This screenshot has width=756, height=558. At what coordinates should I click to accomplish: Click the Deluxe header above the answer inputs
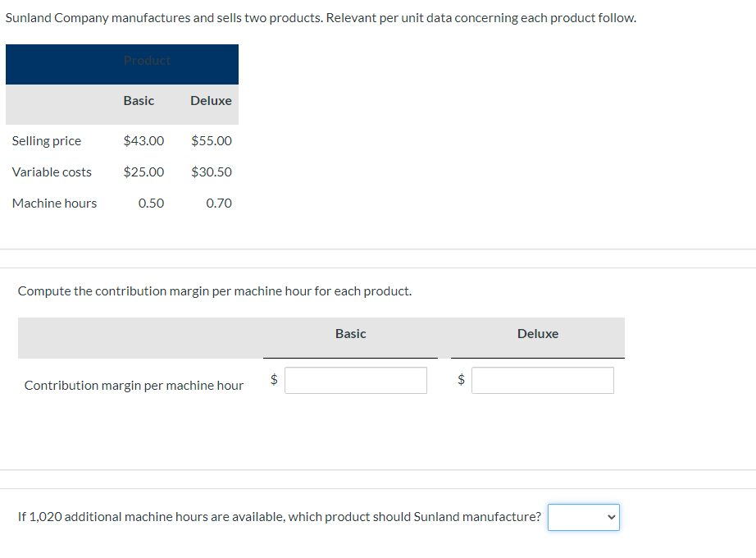[x=538, y=334]
